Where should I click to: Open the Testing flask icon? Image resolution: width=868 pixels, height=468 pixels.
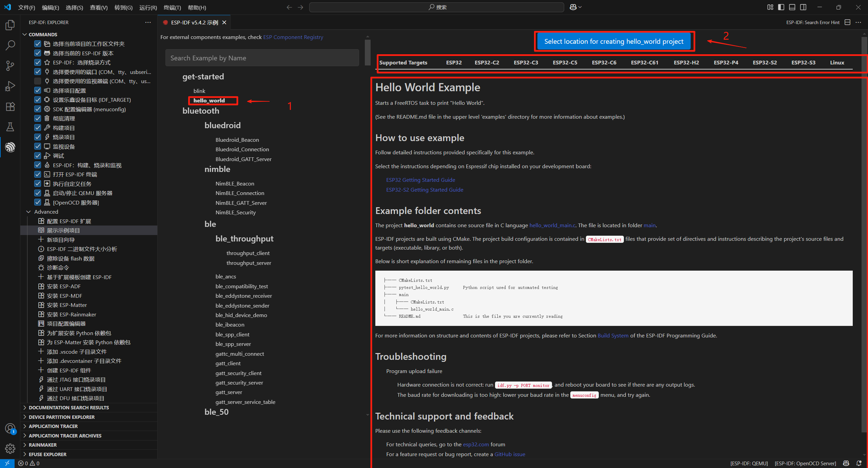[x=10, y=127]
